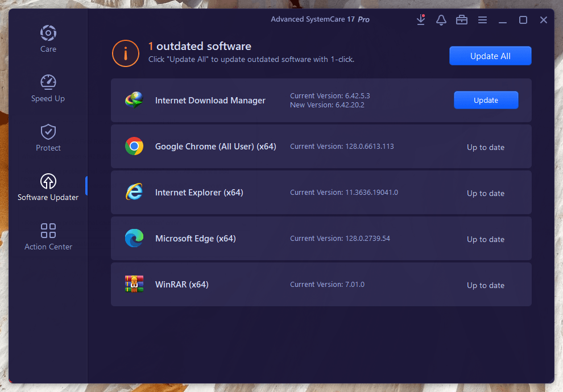Viewport: 563px width, 392px height.
Task: Click the Internet Explorer logo icon
Action: click(134, 193)
